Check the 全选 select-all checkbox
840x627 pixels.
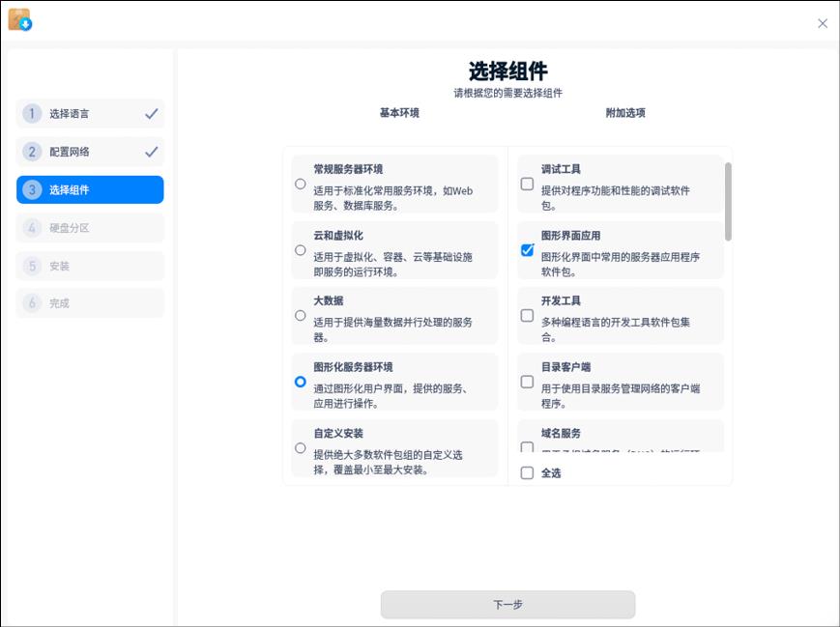tap(527, 473)
